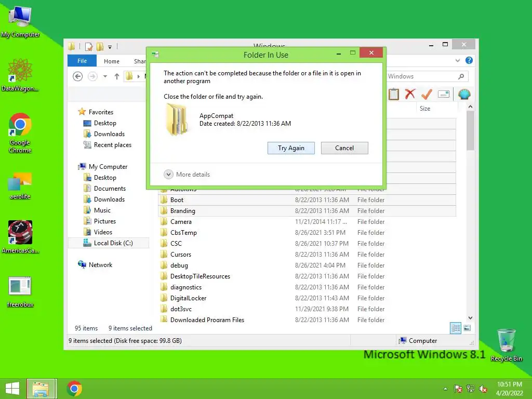Go up one folder level arrow
Viewport: 532px width, 399px height.
pos(117,76)
